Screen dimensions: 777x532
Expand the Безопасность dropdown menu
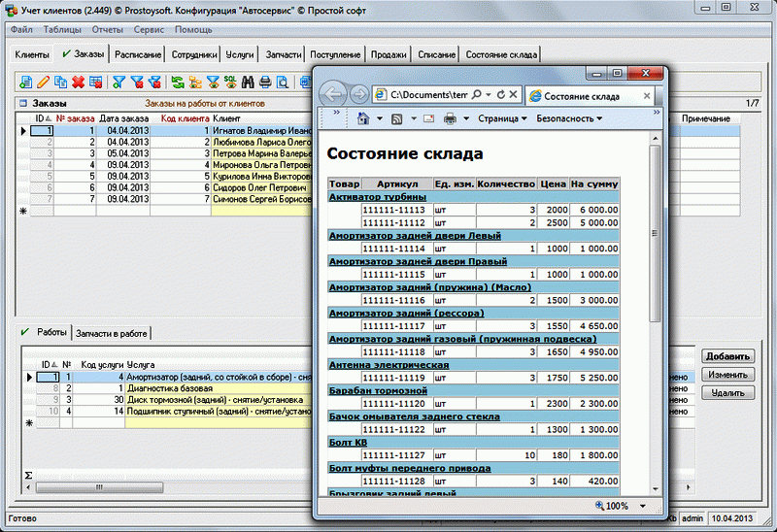(x=569, y=118)
